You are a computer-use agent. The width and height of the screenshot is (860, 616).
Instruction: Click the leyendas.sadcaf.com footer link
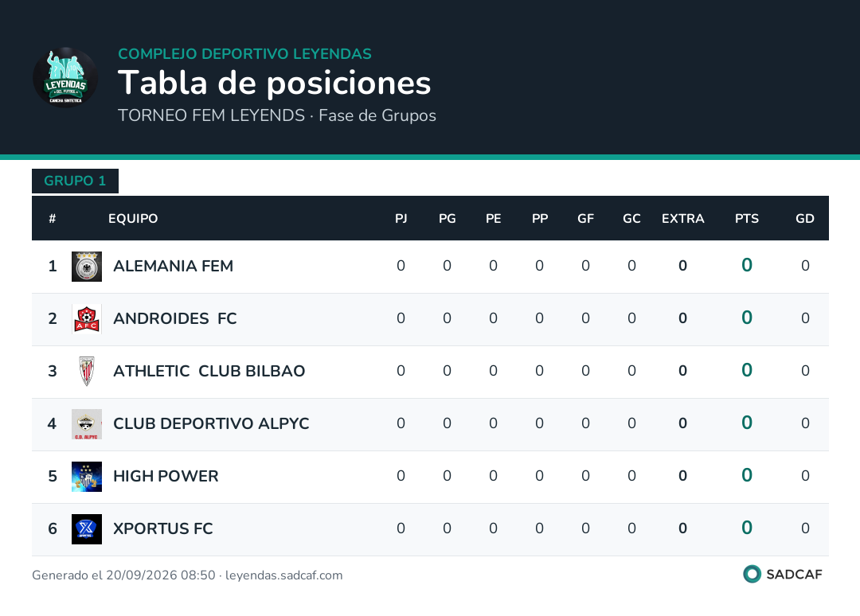click(284, 575)
